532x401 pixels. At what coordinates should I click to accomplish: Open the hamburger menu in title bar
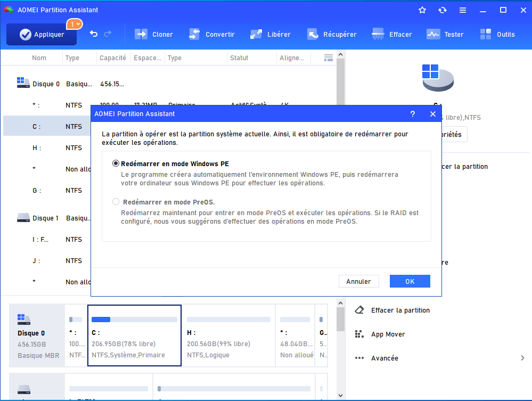coord(462,10)
